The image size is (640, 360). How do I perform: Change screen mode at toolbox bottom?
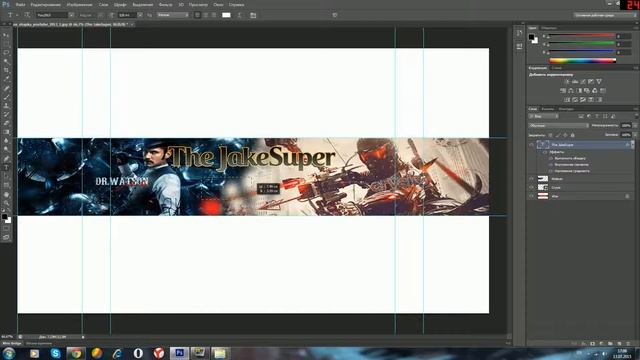6,237
